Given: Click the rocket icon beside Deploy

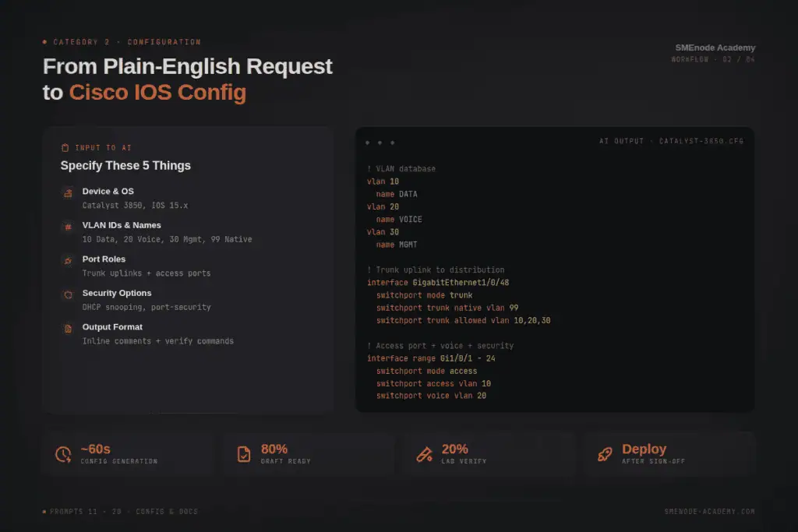Looking at the screenshot, I should pos(605,454).
